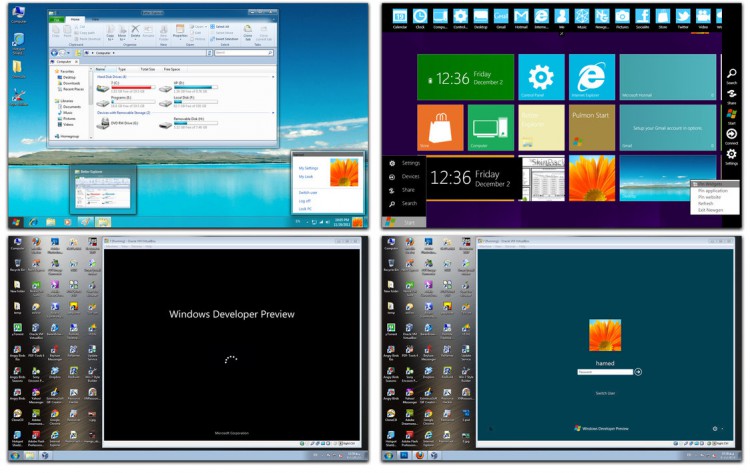750x473 pixels.
Task: Open the Me person icon in the top bar
Action: [x=561, y=16]
